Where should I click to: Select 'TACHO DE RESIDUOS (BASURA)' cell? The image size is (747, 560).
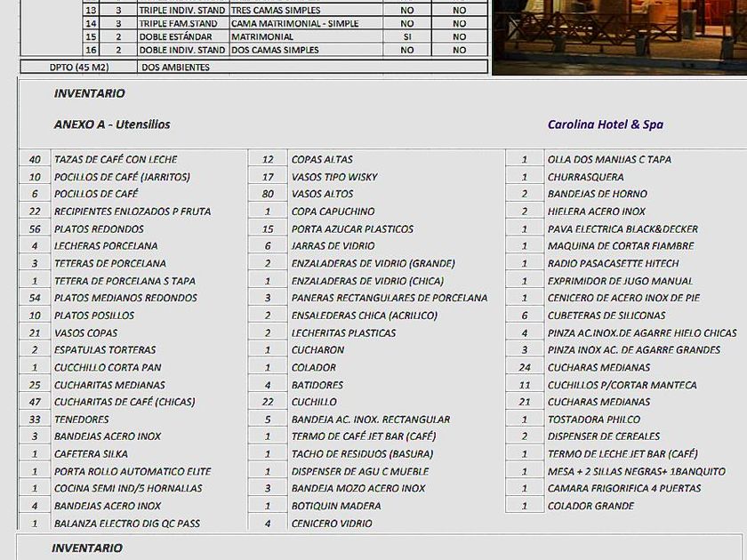pyautogui.click(x=362, y=454)
